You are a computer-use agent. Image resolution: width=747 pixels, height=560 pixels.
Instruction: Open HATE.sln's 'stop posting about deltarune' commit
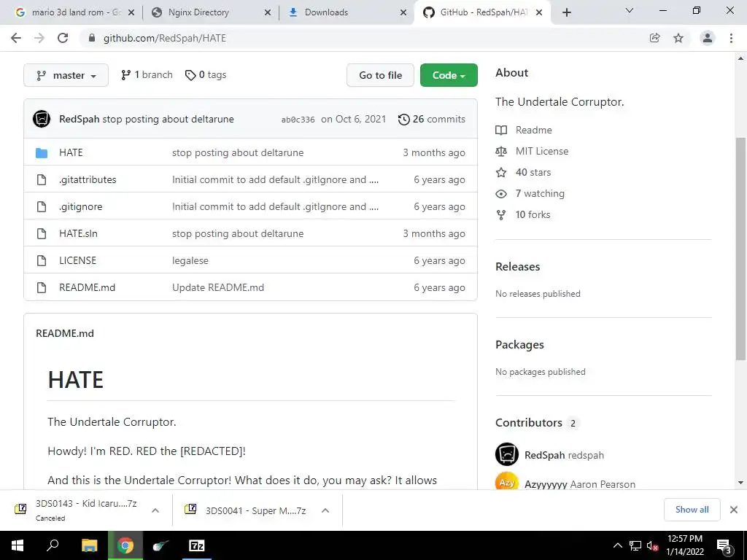click(x=238, y=233)
